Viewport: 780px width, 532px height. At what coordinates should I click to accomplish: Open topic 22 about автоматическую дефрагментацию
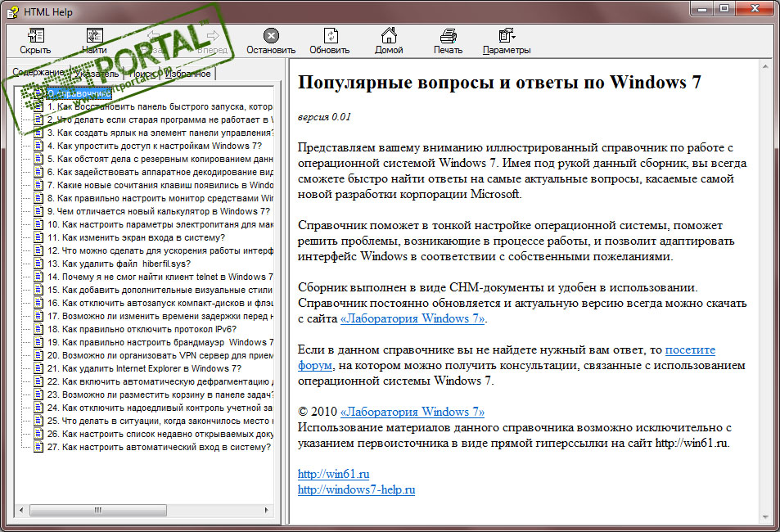click(x=160, y=381)
